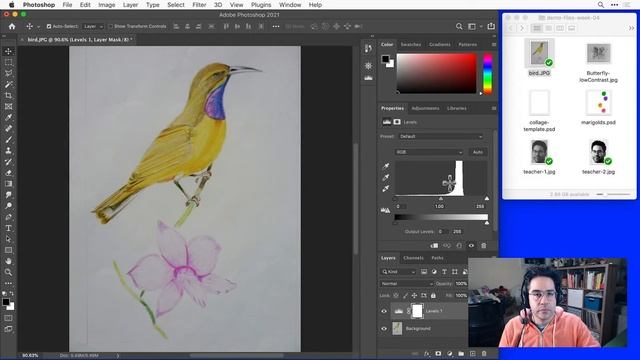The width and height of the screenshot is (640, 360).
Task: Select the History Brush tool
Action: [x=8, y=162]
